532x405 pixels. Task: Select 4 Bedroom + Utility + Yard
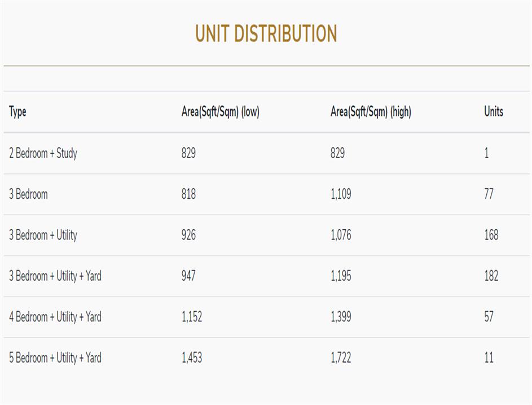[55, 317]
